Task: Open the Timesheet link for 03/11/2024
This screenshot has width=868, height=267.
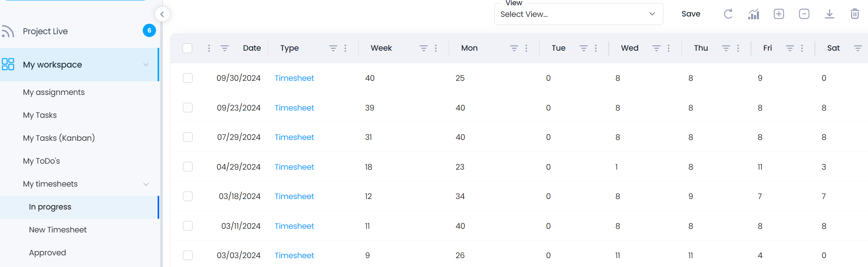Action: click(x=294, y=226)
